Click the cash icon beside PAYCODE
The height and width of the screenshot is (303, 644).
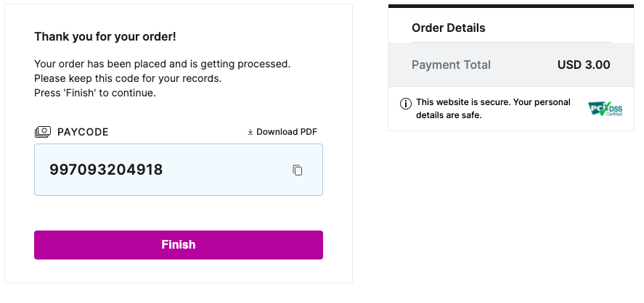point(43,132)
